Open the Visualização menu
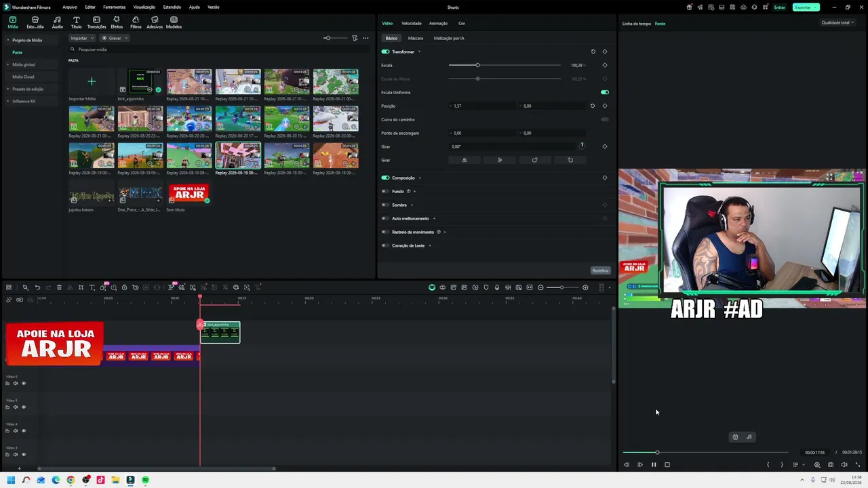Screen dimensions: 868x488 pos(144,7)
